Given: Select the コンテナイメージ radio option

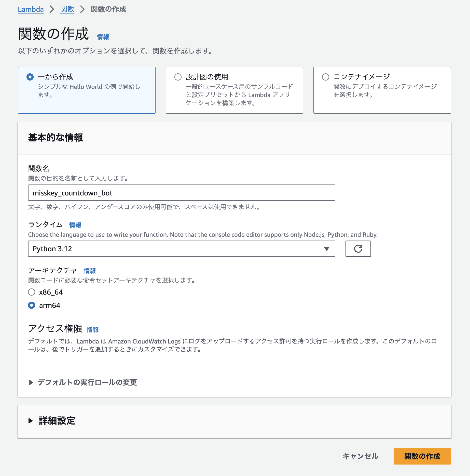Looking at the screenshot, I should pyautogui.click(x=326, y=77).
